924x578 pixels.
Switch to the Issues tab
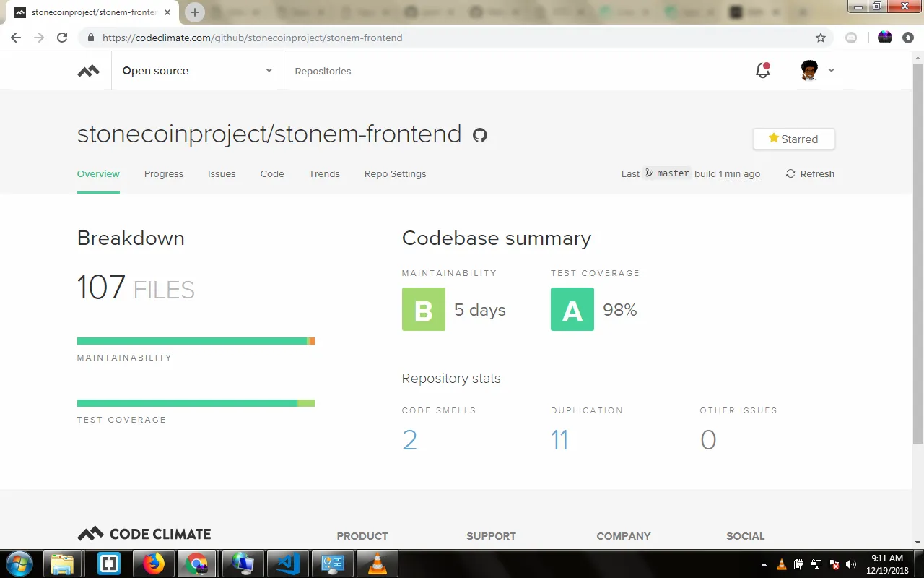point(222,173)
